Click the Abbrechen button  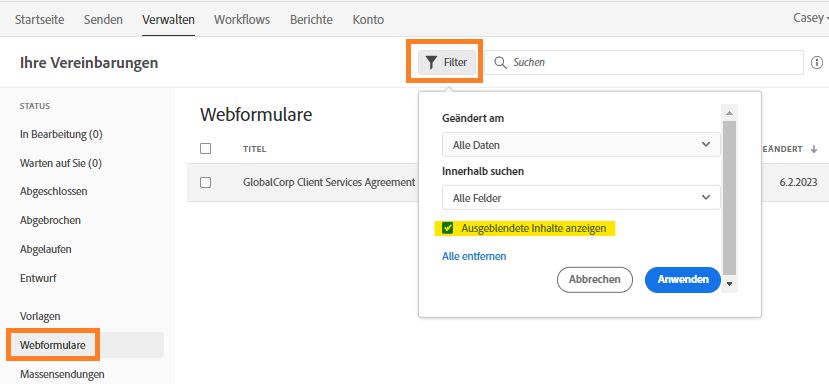(x=595, y=279)
